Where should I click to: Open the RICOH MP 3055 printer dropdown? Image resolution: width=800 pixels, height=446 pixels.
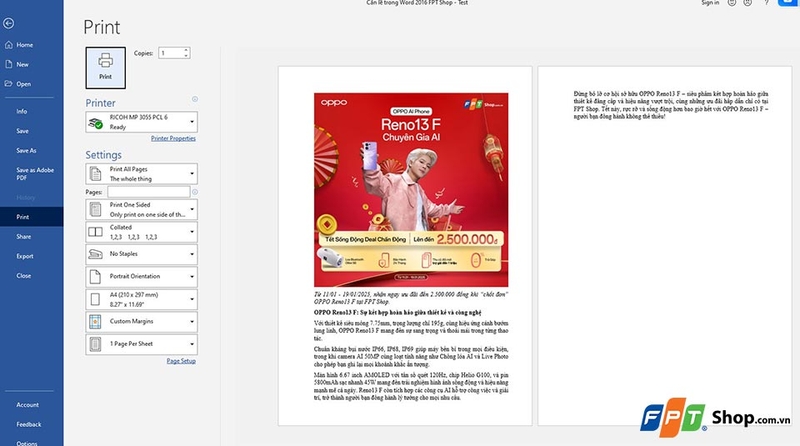coord(141,122)
